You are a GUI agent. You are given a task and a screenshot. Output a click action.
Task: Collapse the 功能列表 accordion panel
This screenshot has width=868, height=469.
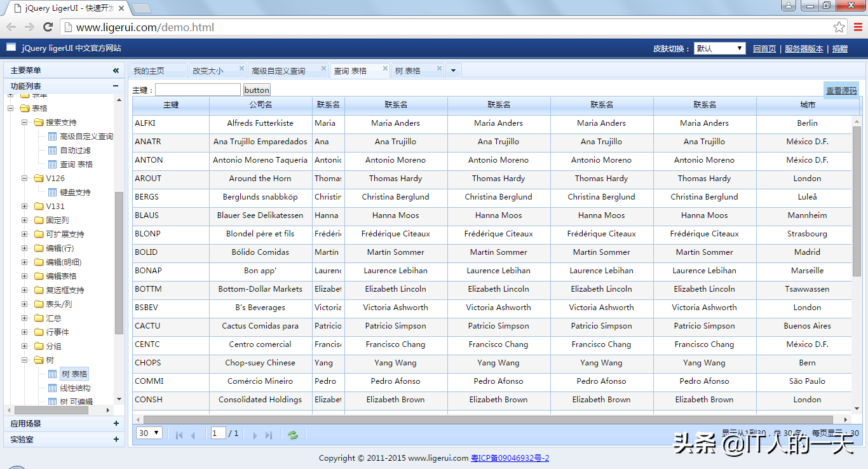(116, 86)
